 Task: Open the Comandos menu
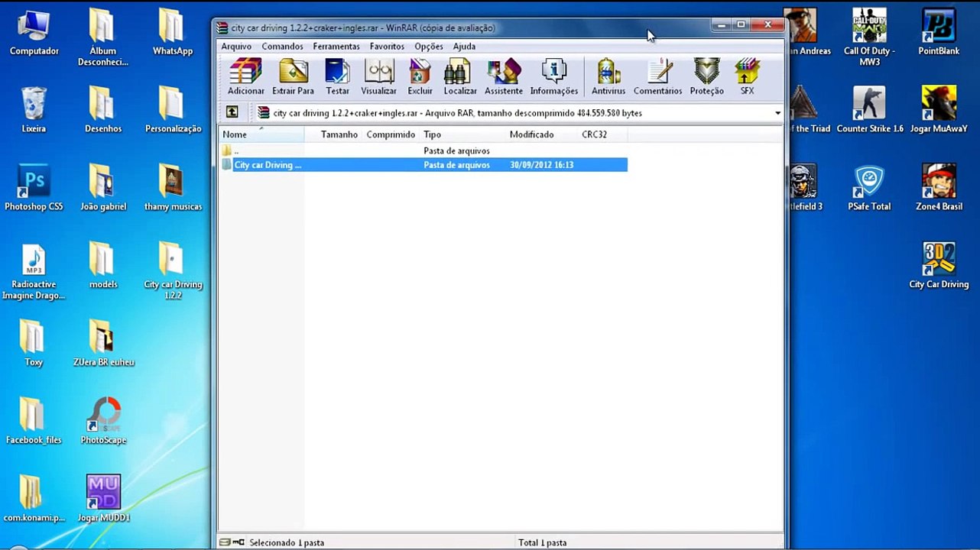point(282,47)
